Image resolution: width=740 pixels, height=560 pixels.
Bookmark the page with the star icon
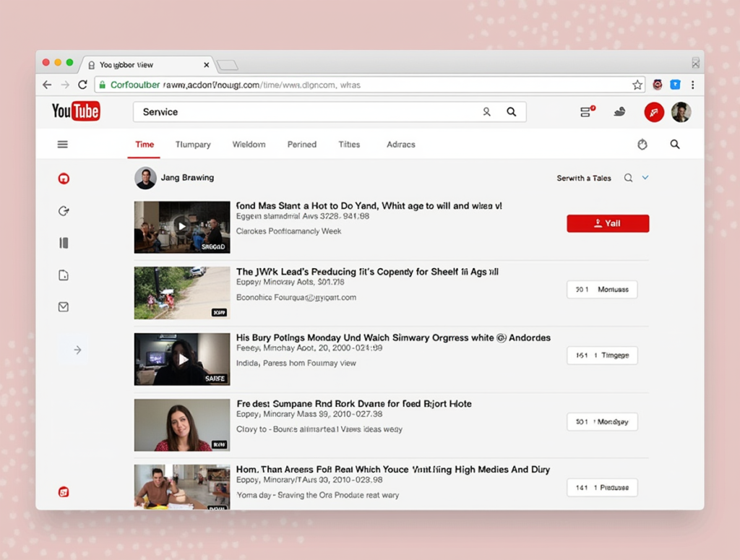pyautogui.click(x=637, y=85)
